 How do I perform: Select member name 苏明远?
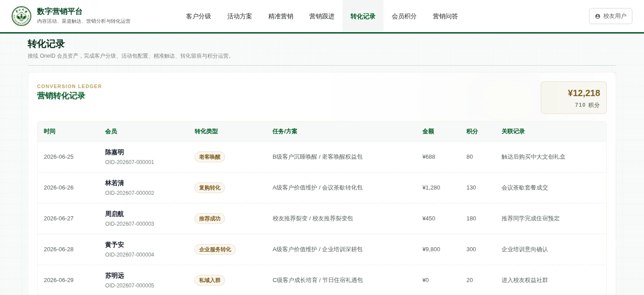coord(114,275)
